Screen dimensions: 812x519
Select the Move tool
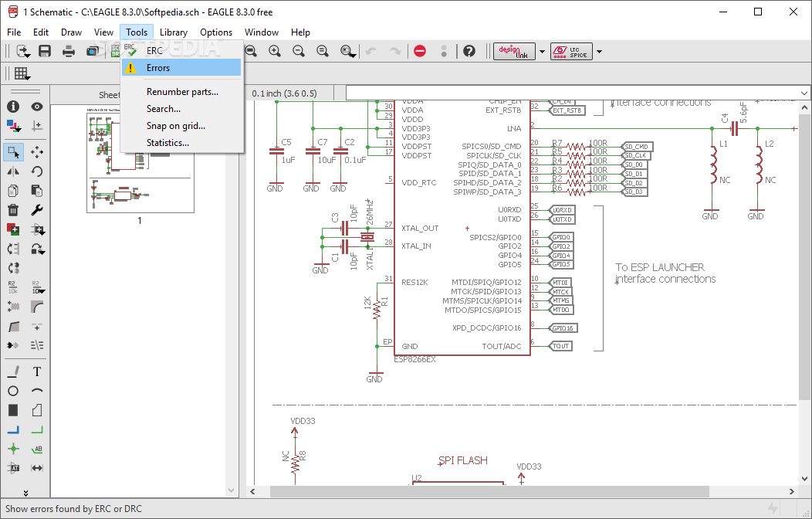(x=37, y=152)
